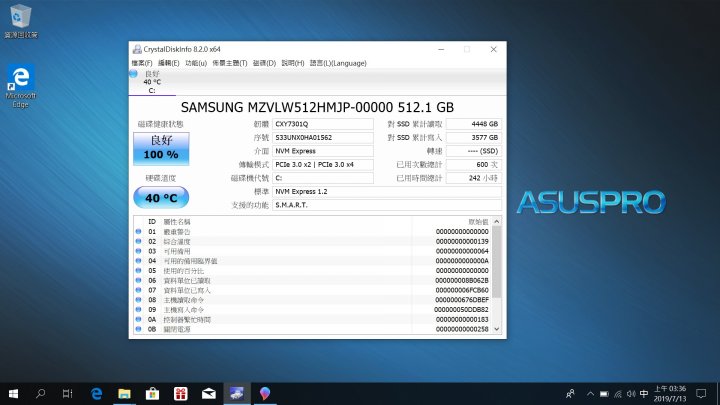
Task: Click status dot for attribute 06
Action: 138,280
